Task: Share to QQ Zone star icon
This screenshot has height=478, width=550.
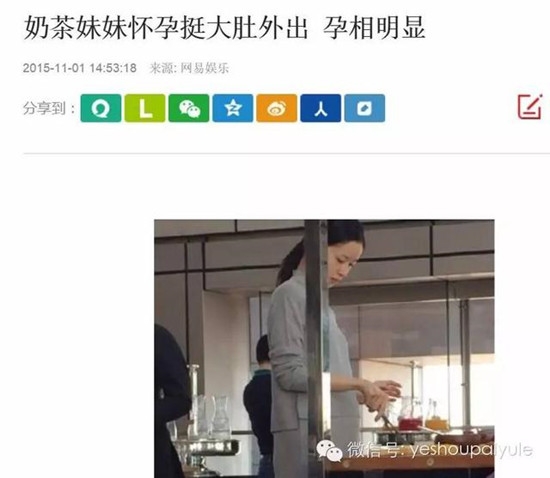Action: (233, 108)
